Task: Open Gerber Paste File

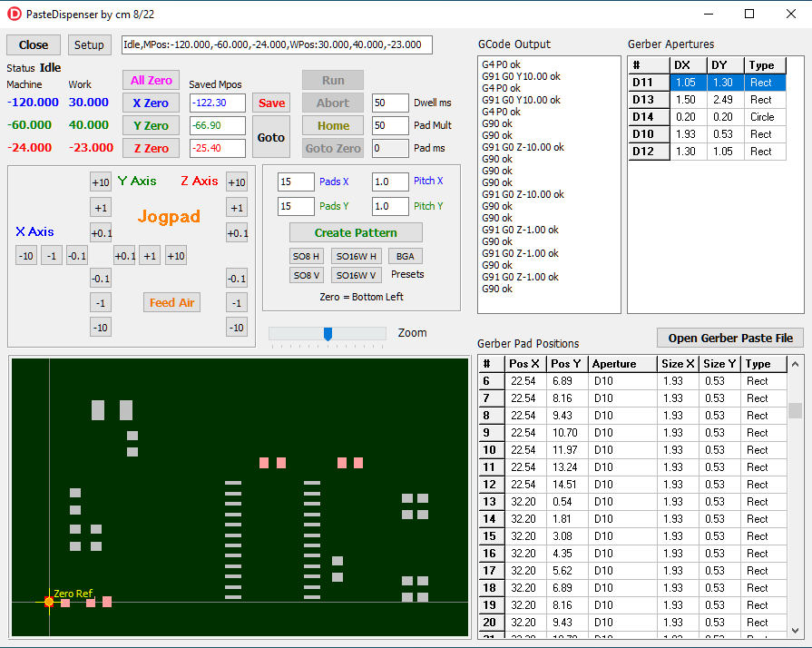Action: click(730, 338)
